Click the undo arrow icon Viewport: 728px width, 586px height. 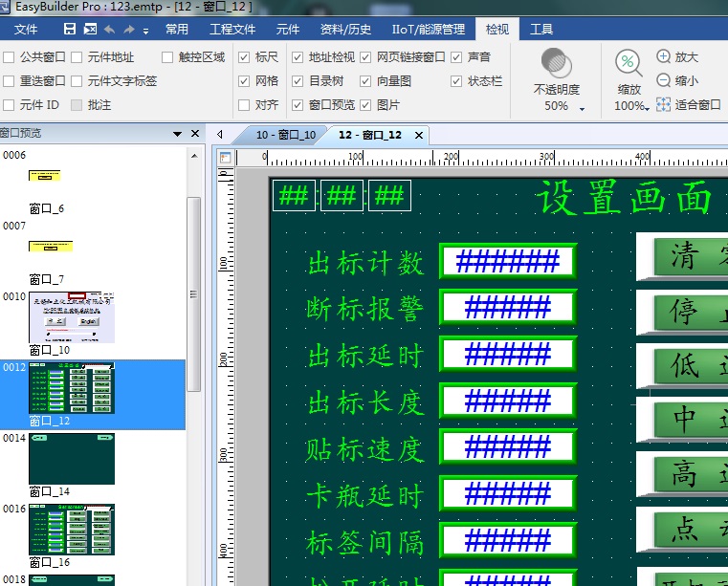(109, 30)
